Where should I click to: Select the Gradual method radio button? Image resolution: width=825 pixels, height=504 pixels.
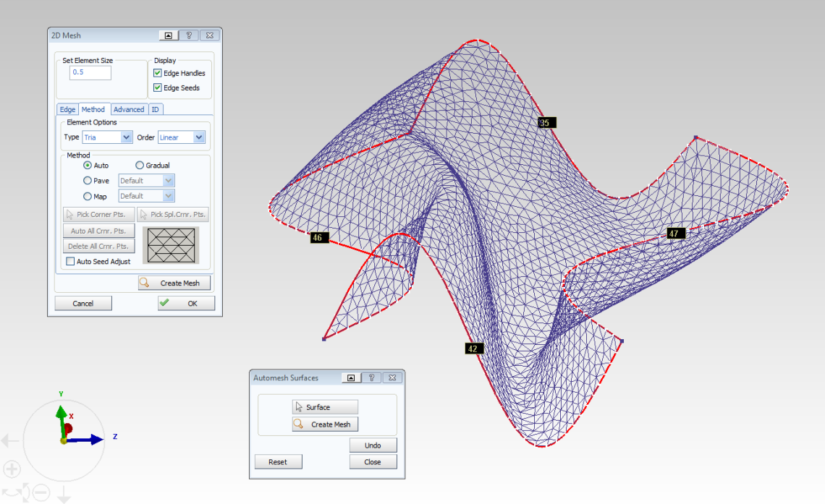point(140,165)
